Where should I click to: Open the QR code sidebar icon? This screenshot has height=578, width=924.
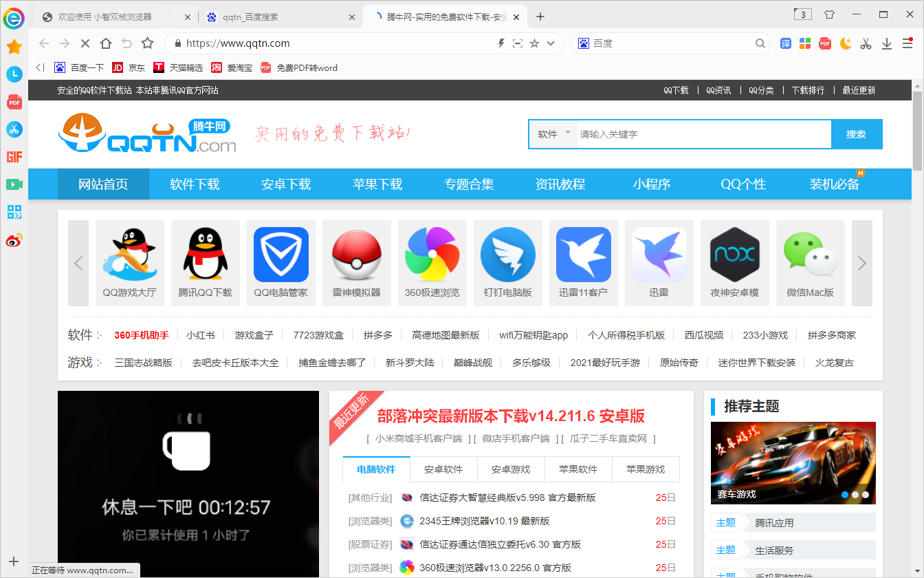coord(14,212)
